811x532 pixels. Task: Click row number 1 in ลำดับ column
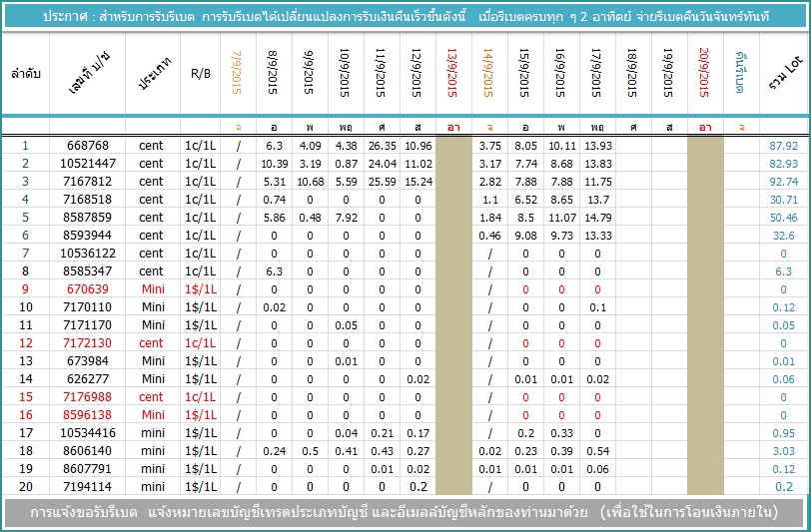point(25,146)
